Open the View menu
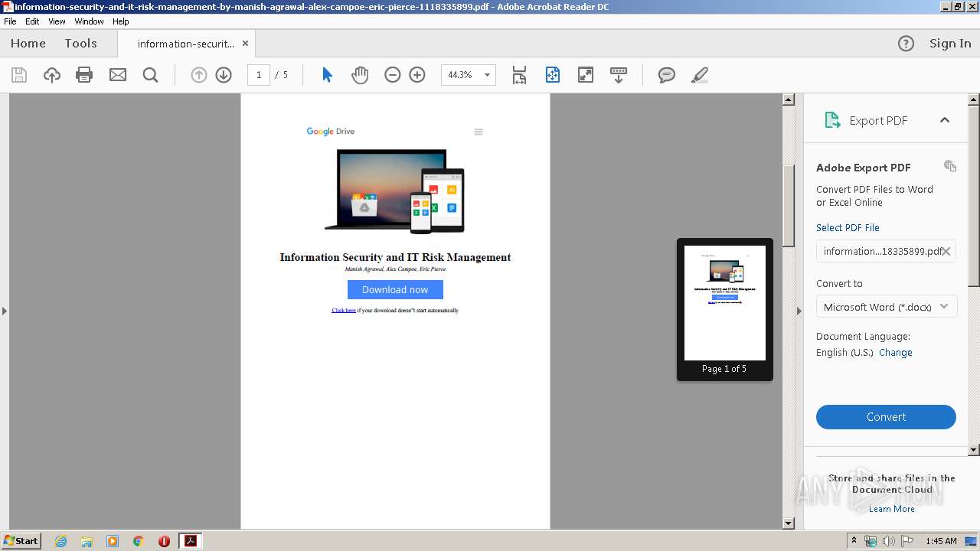 [57, 21]
